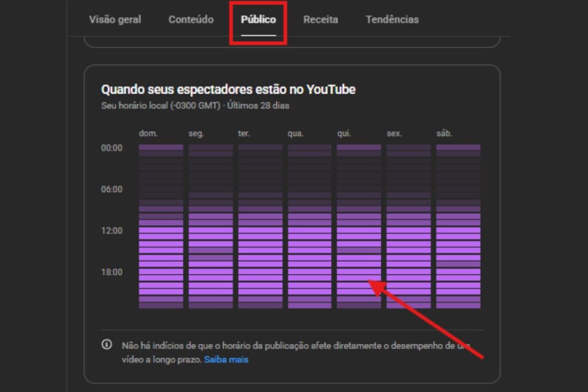This screenshot has height=392, width=588.
Task: Click the 06:00 time label
Action: point(112,189)
